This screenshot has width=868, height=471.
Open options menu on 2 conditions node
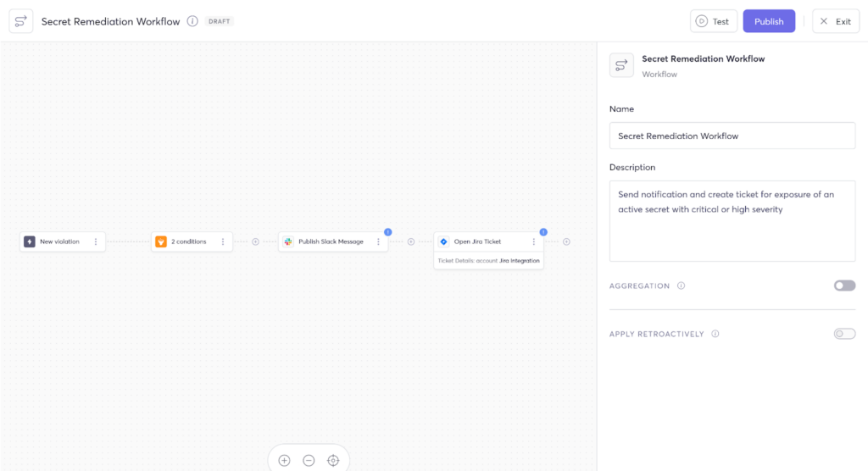pos(223,241)
